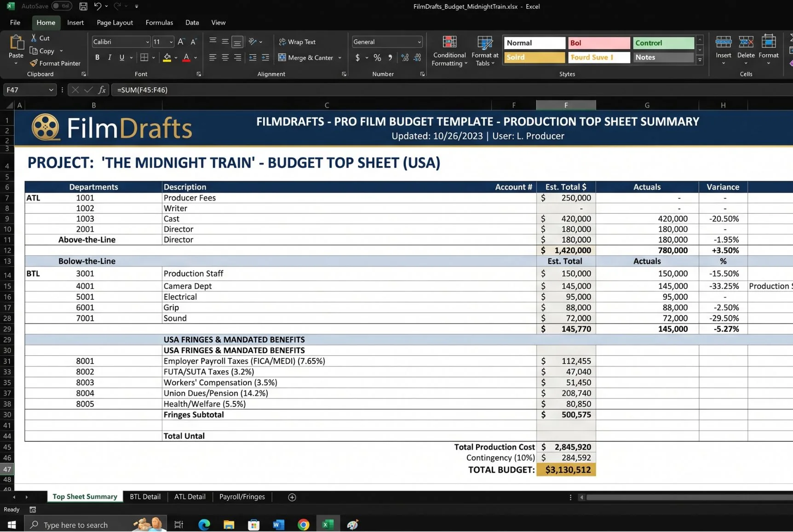Toggle center horizontal alignment

[225, 57]
